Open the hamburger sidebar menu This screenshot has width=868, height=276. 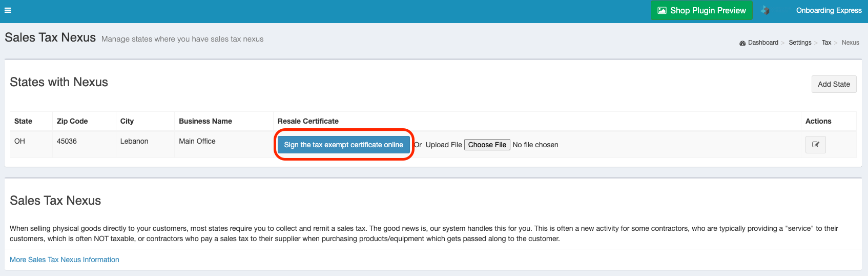[8, 10]
